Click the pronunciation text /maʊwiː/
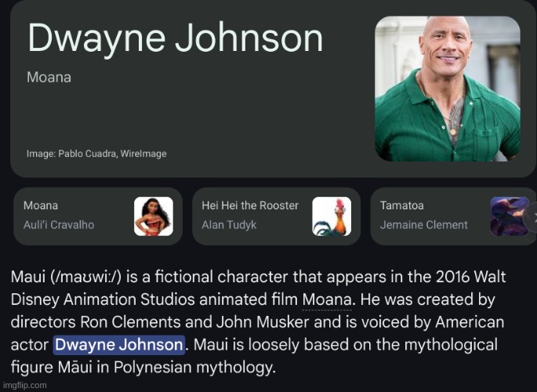 click(x=85, y=277)
